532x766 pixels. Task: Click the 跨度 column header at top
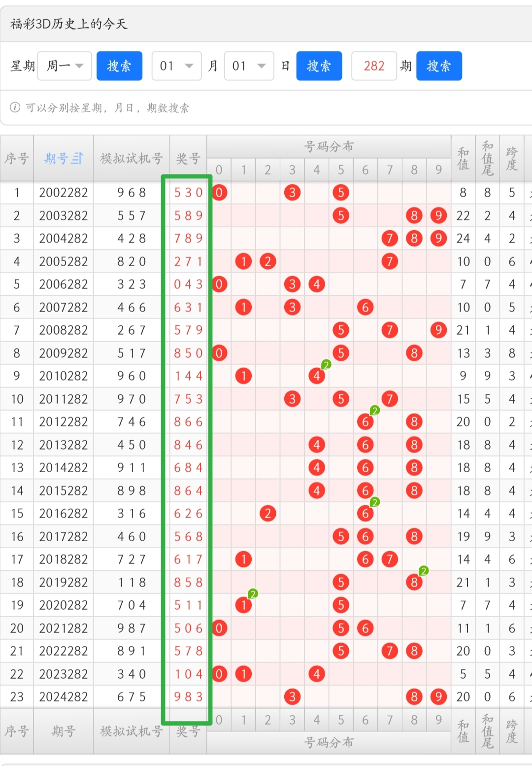tap(512, 158)
